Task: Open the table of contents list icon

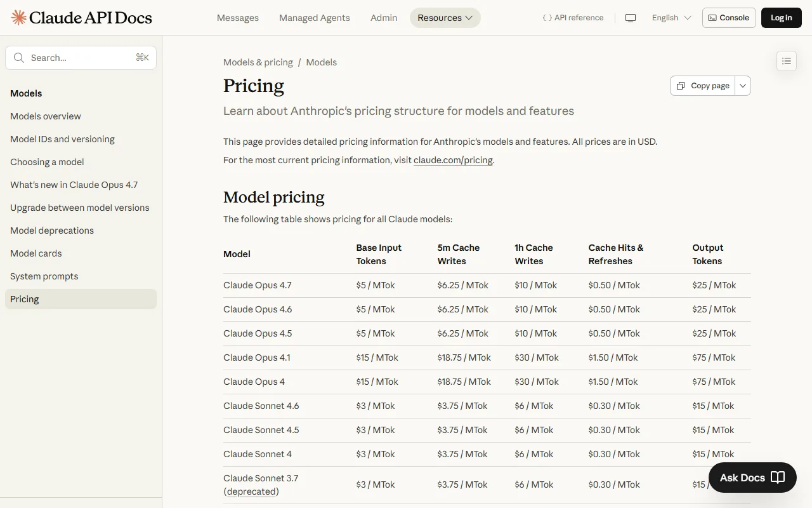Action: pos(787,61)
